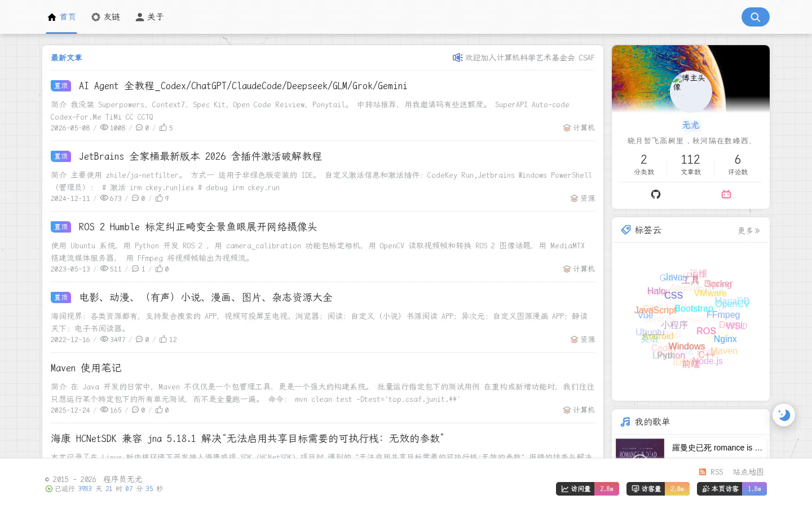Screen dimensions: 812x508
Task: Open the search button in header
Action: (x=755, y=17)
